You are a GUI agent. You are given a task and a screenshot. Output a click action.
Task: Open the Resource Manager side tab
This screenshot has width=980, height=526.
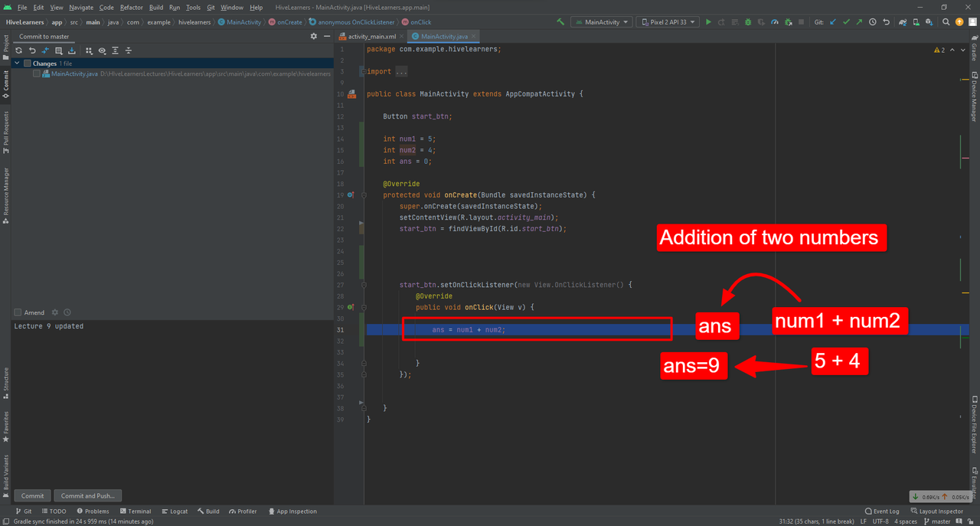(x=6, y=195)
